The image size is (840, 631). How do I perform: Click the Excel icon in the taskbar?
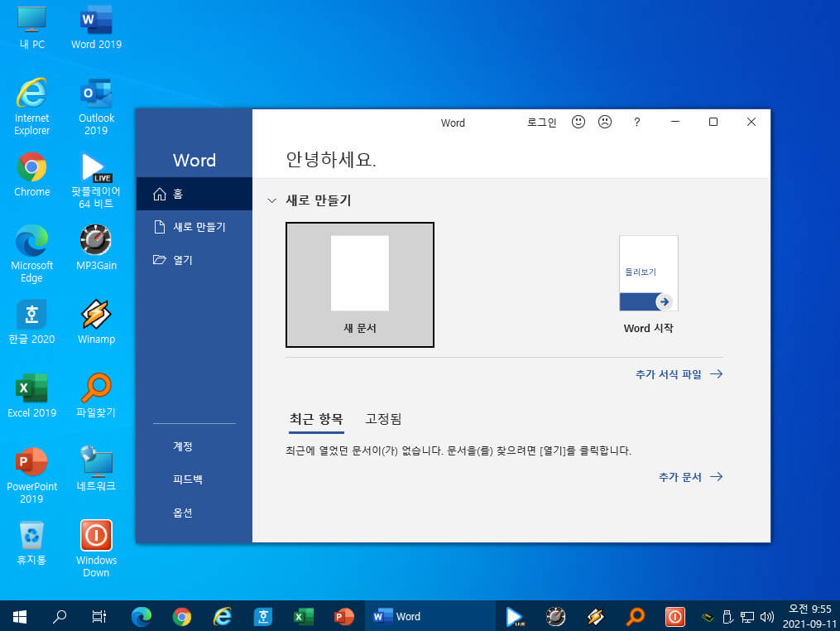pos(304,617)
